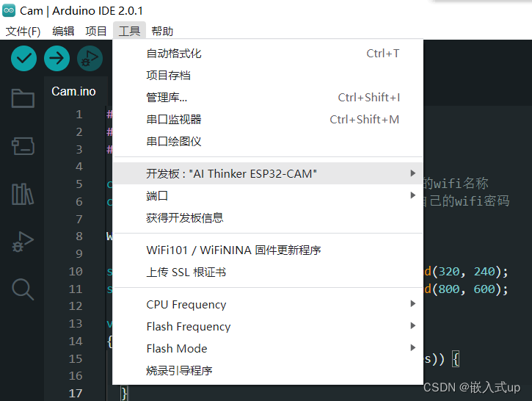This screenshot has height=401, width=532.
Task: Open the Library Manager sidebar icon
Action: coord(23,194)
